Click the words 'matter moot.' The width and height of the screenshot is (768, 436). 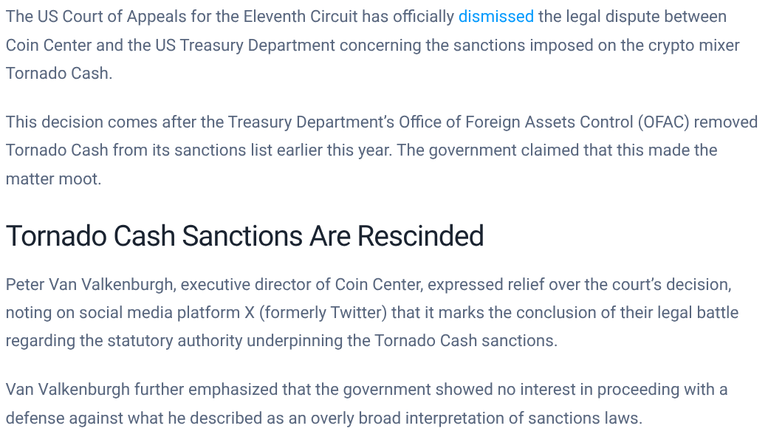53,179
